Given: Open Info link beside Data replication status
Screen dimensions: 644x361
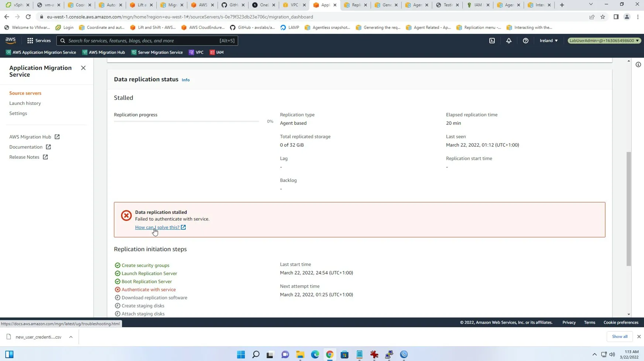Looking at the screenshot, I should (x=185, y=80).
